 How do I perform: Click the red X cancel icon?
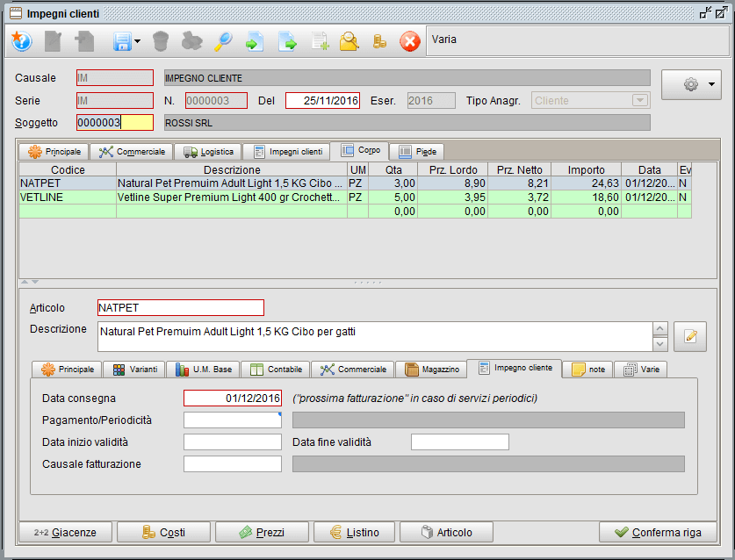(410, 41)
